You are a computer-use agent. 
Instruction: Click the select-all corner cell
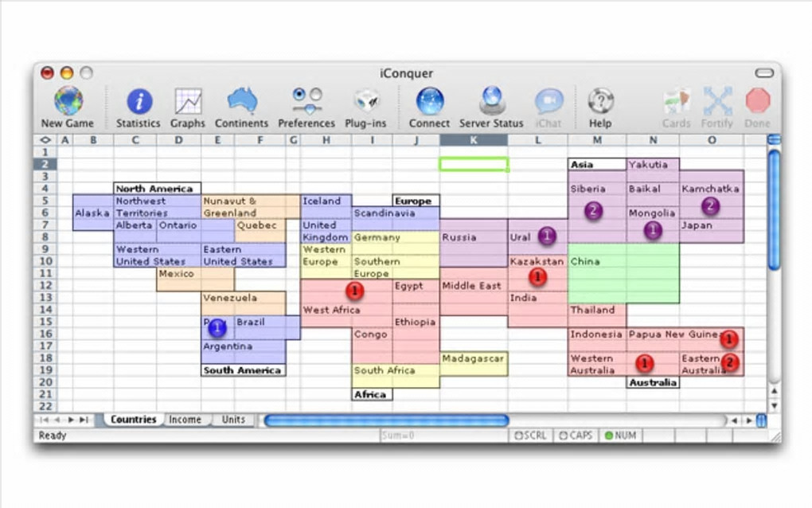pyautogui.click(x=45, y=140)
